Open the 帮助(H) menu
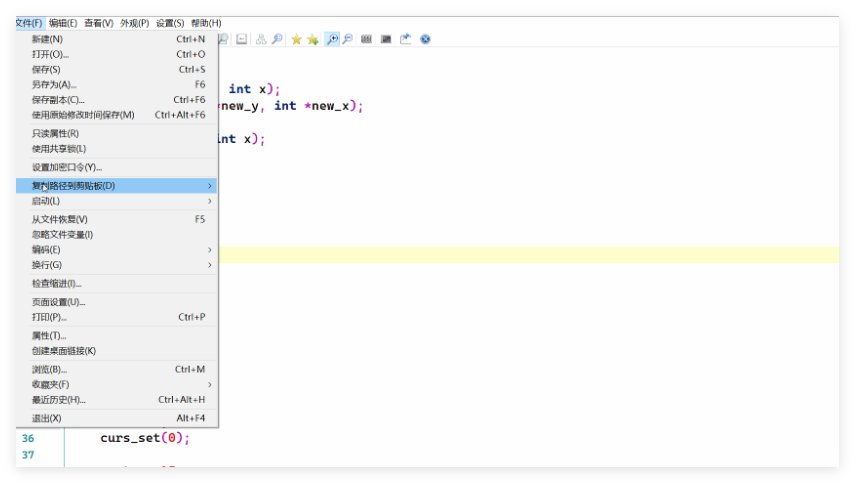Image resolution: width=855 pixels, height=483 pixels. 206,23
